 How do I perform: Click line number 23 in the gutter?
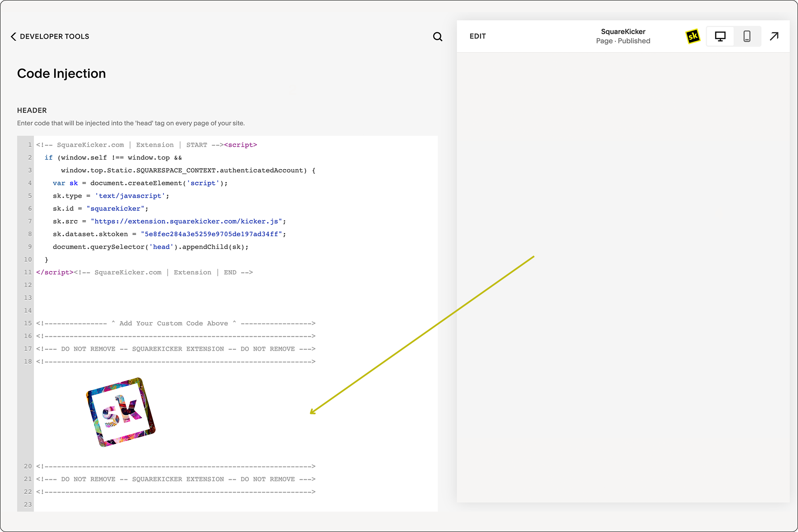click(28, 505)
